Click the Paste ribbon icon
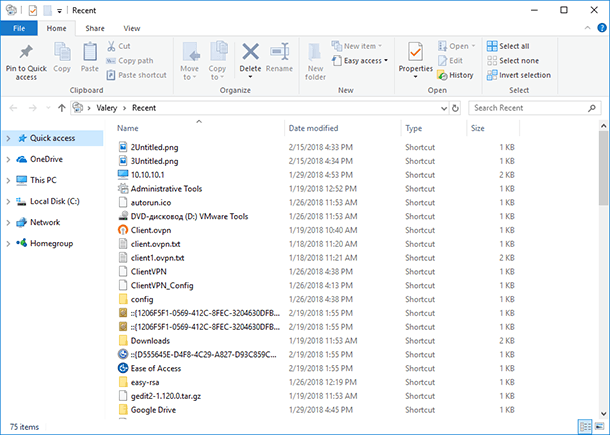Image resolution: width=610 pixels, height=435 pixels. pos(90,52)
